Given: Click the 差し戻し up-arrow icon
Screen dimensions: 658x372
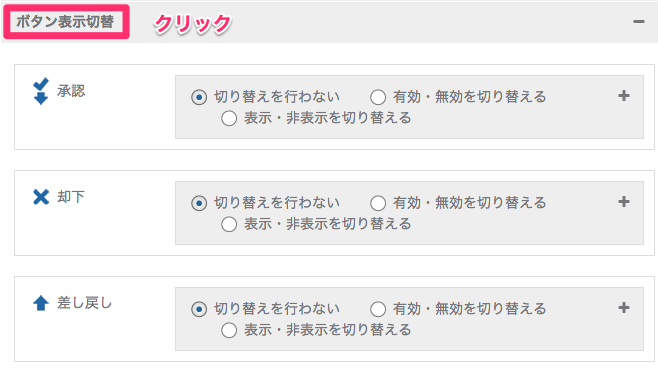Looking at the screenshot, I should coord(41,303).
